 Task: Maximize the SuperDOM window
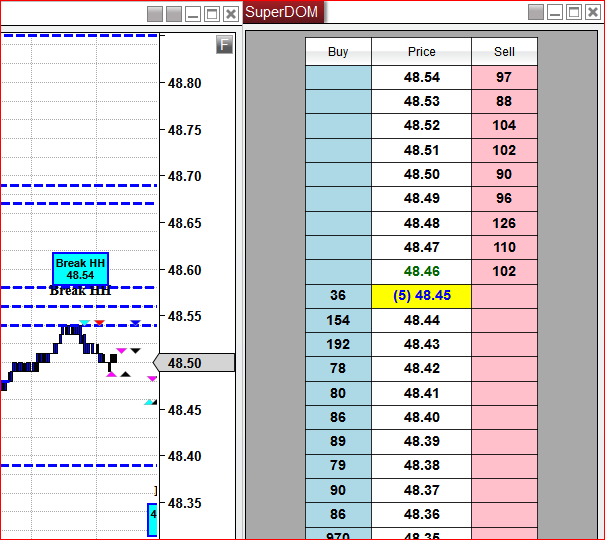pyautogui.click(x=574, y=12)
